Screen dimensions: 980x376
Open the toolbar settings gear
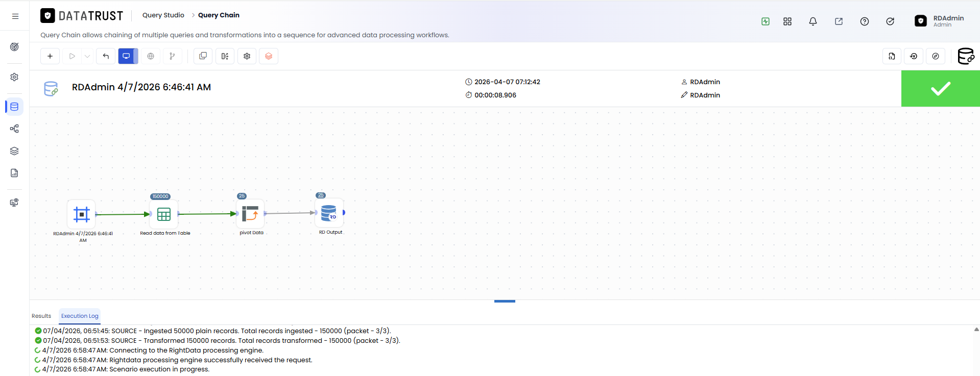[247, 56]
